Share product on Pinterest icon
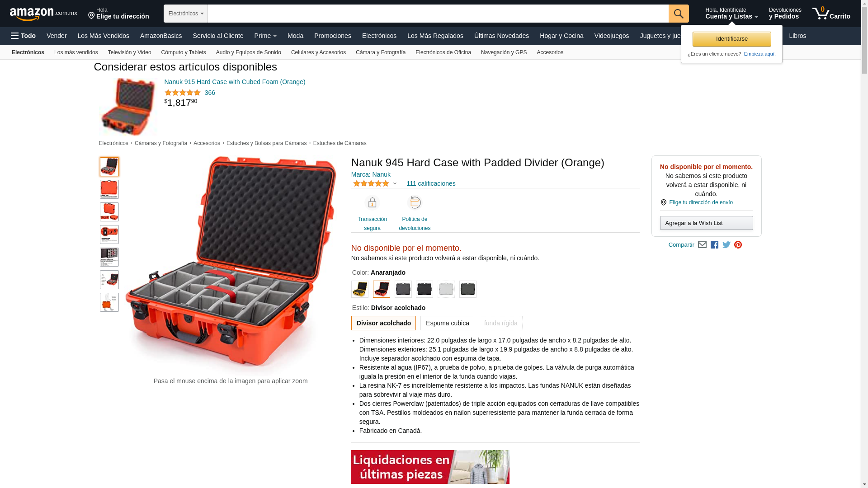The image size is (868, 488). click(738, 245)
